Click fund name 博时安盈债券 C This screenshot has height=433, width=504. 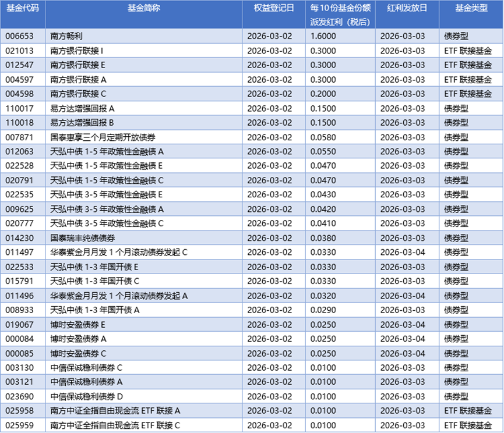pos(78,354)
